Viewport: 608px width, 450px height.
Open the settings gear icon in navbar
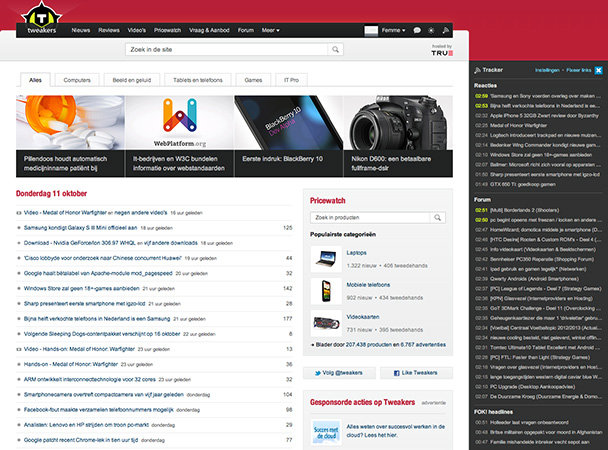click(x=431, y=30)
